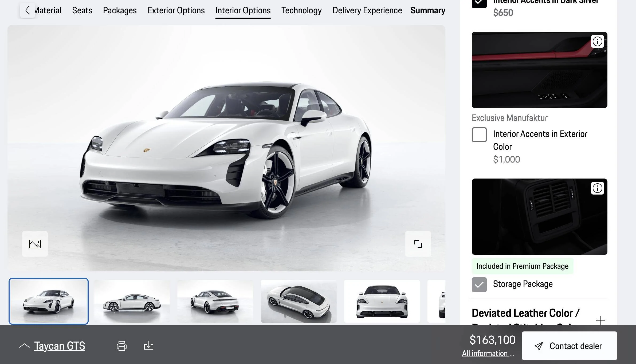The image size is (636, 364).
Task: Uncheck Interior Accents in Dark Silver
Action: pos(479,3)
